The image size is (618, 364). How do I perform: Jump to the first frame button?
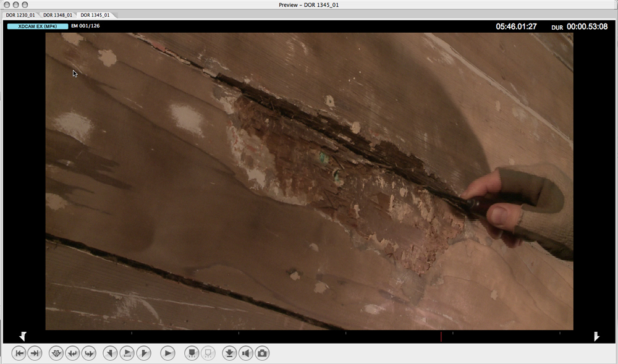click(x=19, y=353)
